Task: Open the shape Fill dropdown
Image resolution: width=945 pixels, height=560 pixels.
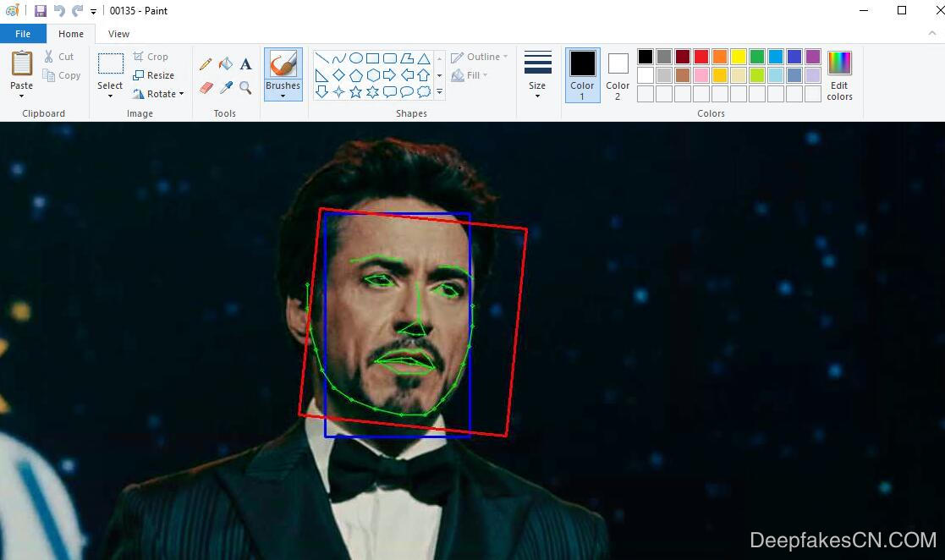Action: point(470,75)
